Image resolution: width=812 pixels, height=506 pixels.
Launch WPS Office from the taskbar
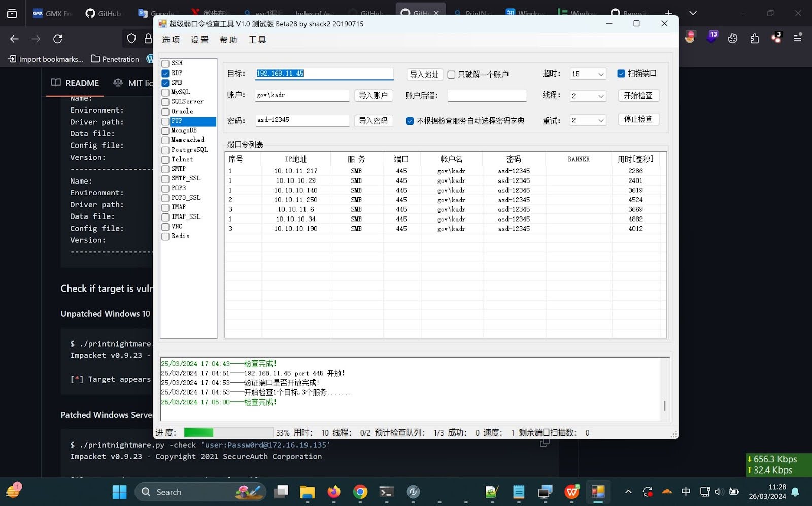(572, 492)
